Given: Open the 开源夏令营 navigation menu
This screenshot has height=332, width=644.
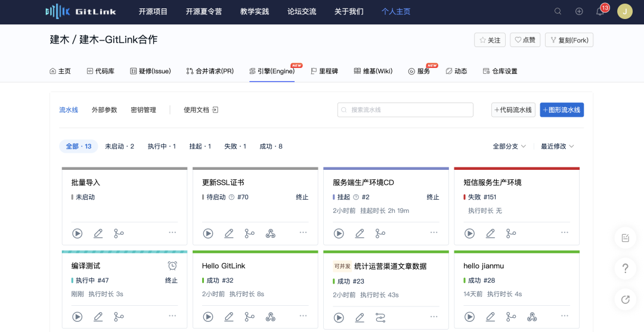Looking at the screenshot, I should tap(204, 11).
